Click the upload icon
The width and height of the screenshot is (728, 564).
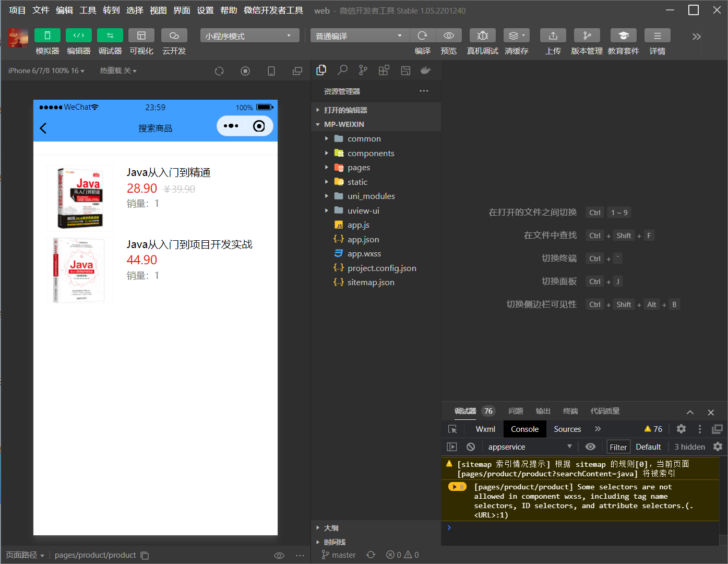pos(553,36)
